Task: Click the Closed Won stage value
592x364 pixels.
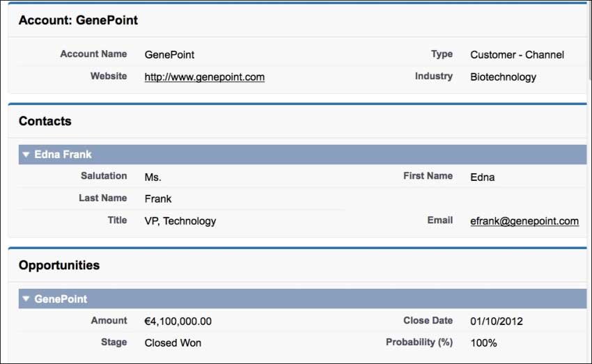Action: coord(173,343)
